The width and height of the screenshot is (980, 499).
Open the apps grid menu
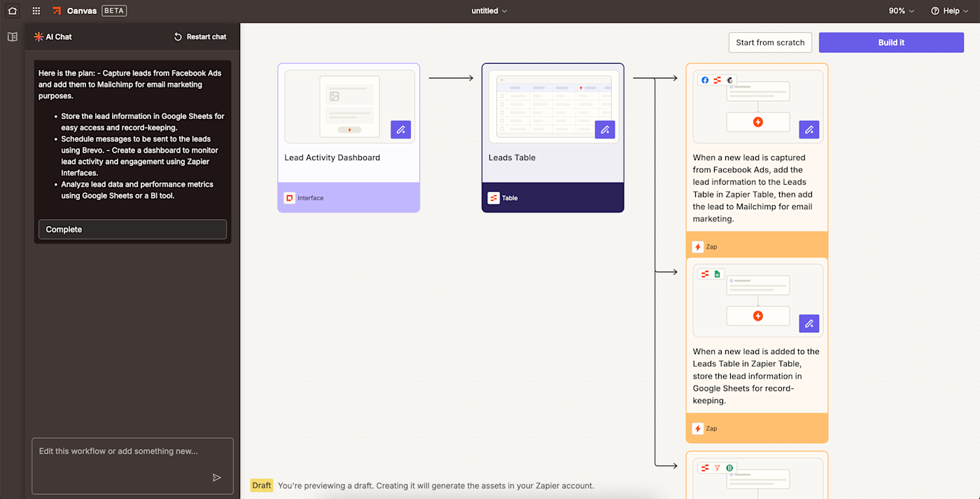click(36, 10)
